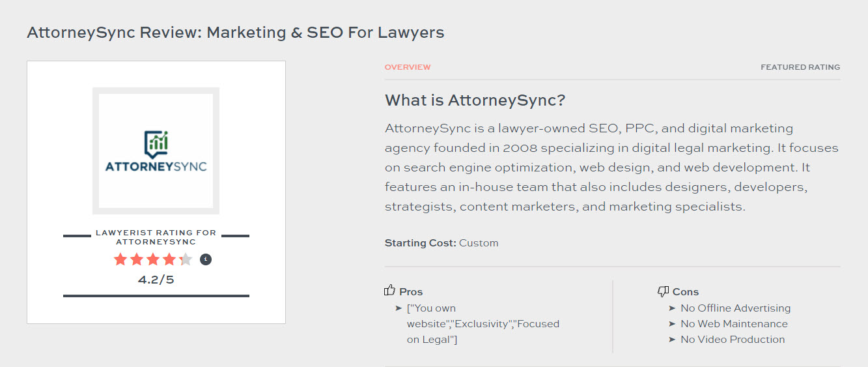Image resolution: width=868 pixels, height=367 pixels.
Task: Click the arrow bullet before No Video Production
Action: (x=672, y=340)
